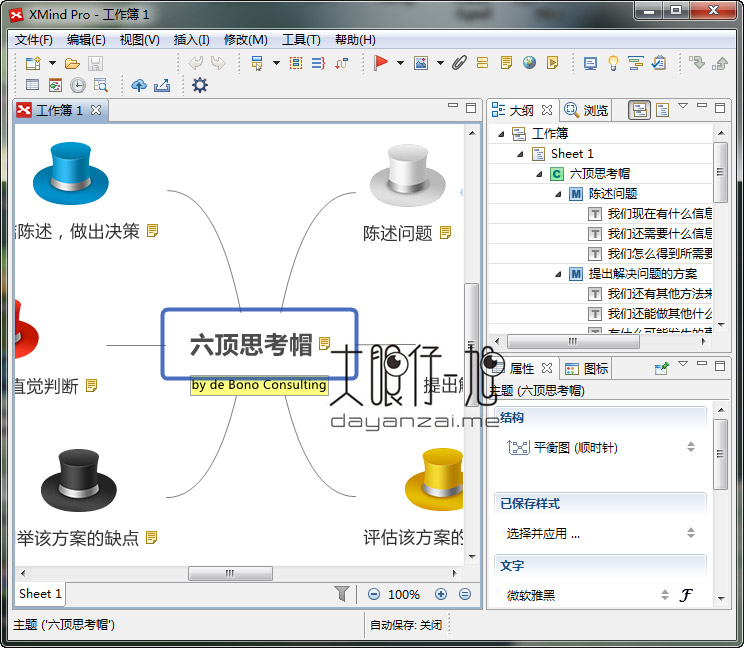
Task: Close the 大纲 outline panel tab
Action: click(547, 110)
